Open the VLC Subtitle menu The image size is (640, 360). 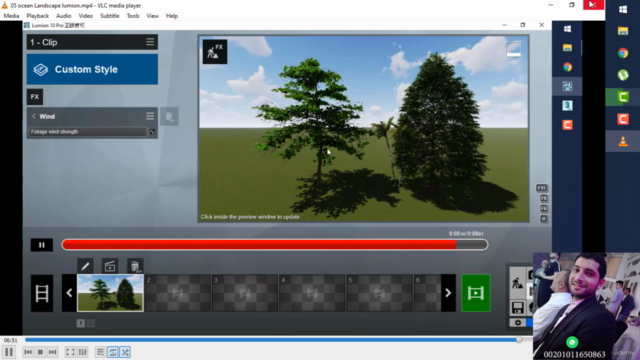(x=110, y=16)
